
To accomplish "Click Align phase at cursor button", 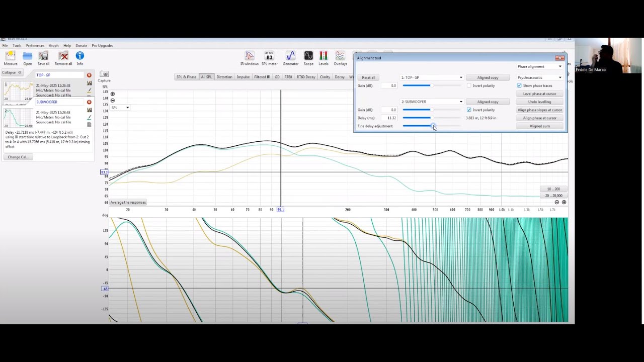I will click(539, 118).
